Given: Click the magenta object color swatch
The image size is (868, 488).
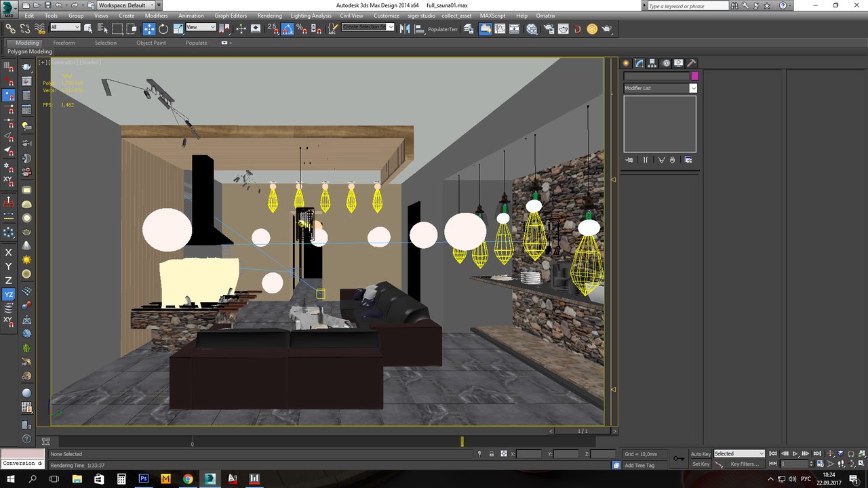Looking at the screenshot, I should tap(694, 76).
